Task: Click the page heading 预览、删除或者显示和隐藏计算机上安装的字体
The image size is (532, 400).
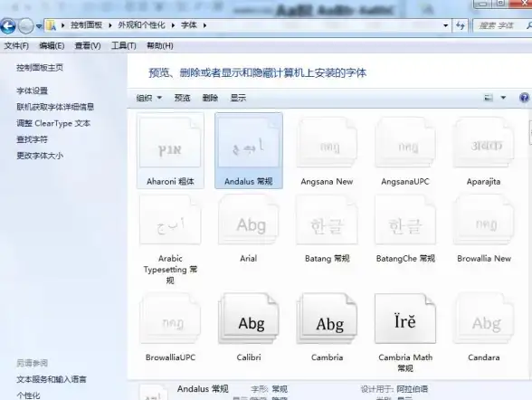Action: click(x=258, y=73)
